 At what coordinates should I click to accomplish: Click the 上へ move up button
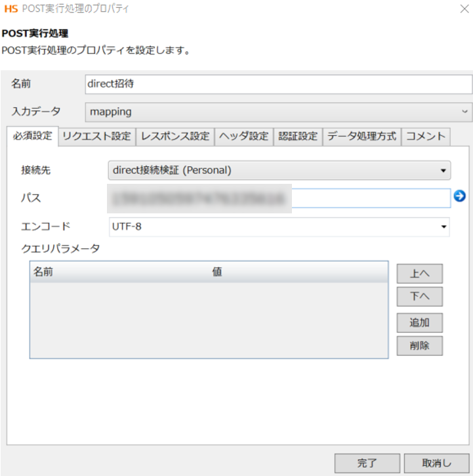(x=420, y=274)
